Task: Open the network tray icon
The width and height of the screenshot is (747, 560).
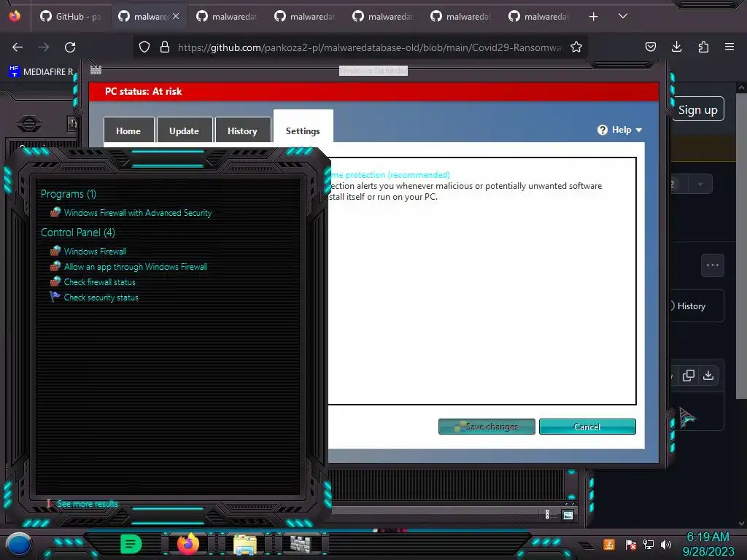Action: coord(649,544)
